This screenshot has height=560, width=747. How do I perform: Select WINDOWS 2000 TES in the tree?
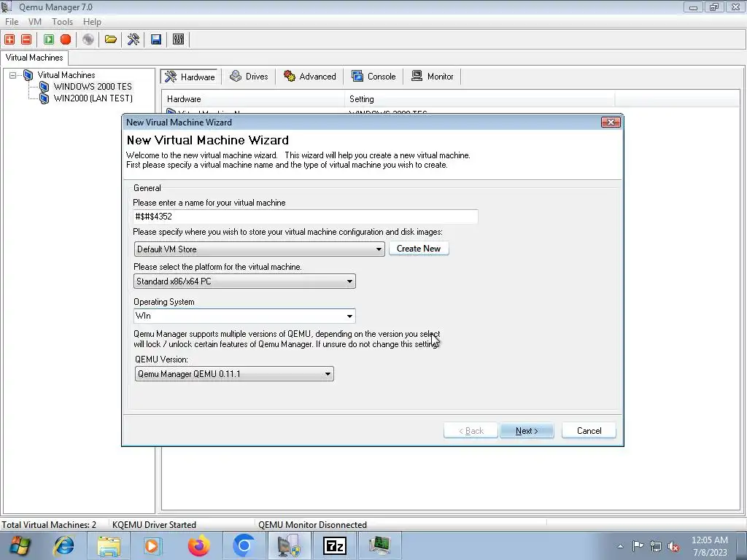[93, 87]
